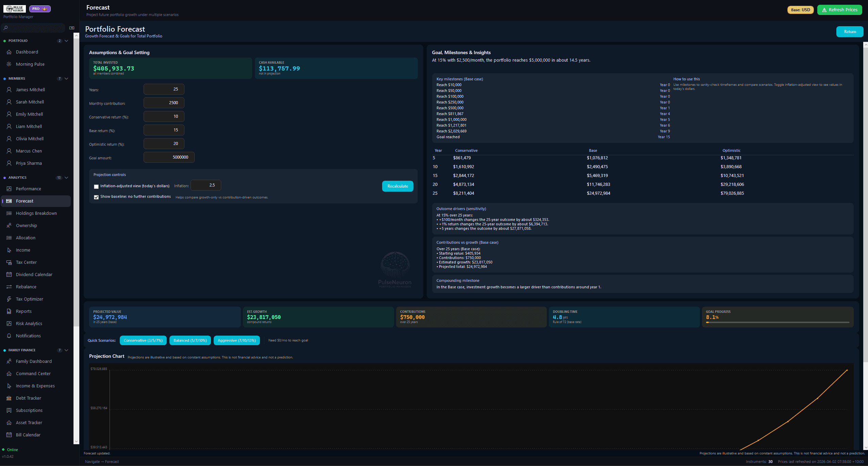
Task: Click the sidebar collapse icon near search
Action: coord(72,28)
